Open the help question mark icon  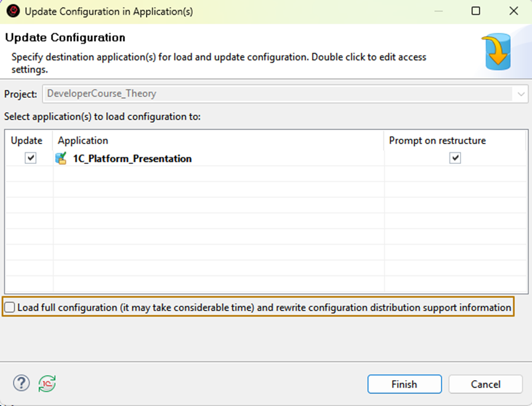22,383
